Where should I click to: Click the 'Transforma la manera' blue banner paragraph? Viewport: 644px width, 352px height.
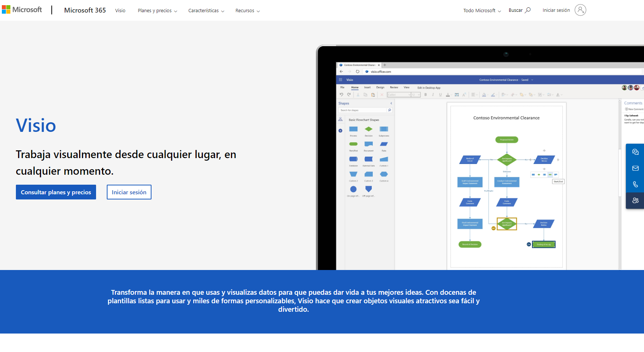click(x=293, y=301)
